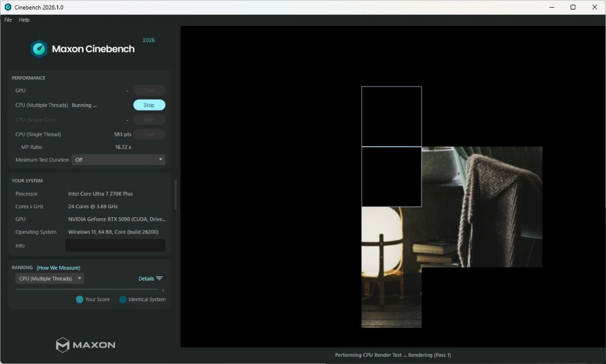Screen dimensions: 606x364
Task: Click the Identical System legend circle
Action: [123, 299]
